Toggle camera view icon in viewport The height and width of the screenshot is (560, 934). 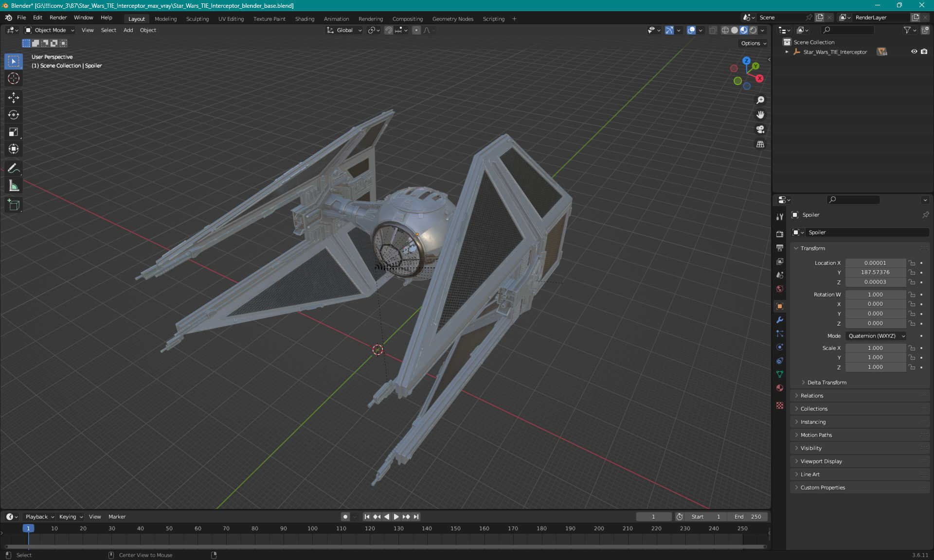point(760,129)
